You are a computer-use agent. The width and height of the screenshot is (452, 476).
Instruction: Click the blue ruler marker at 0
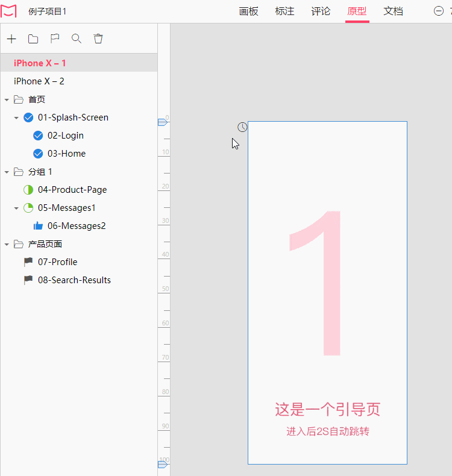click(x=163, y=122)
